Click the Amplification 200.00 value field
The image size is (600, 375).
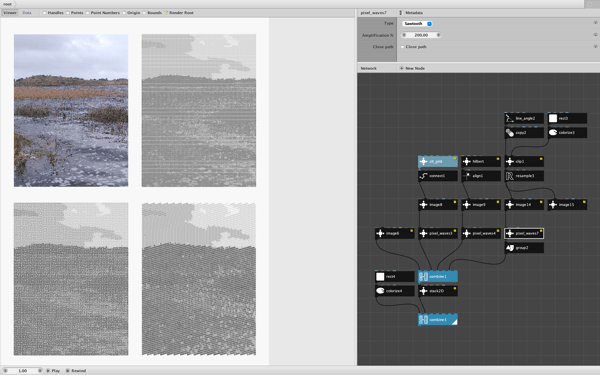tap(421, 35)
